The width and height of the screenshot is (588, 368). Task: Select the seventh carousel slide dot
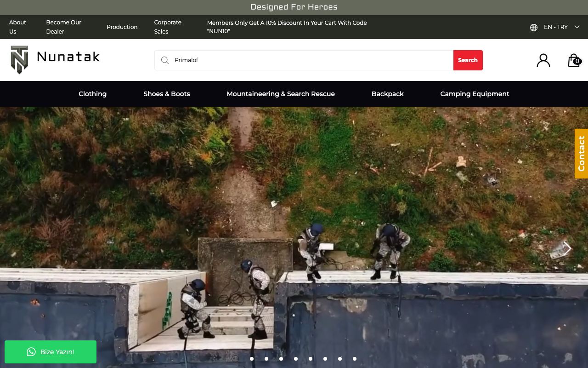(x=325, y=359)
